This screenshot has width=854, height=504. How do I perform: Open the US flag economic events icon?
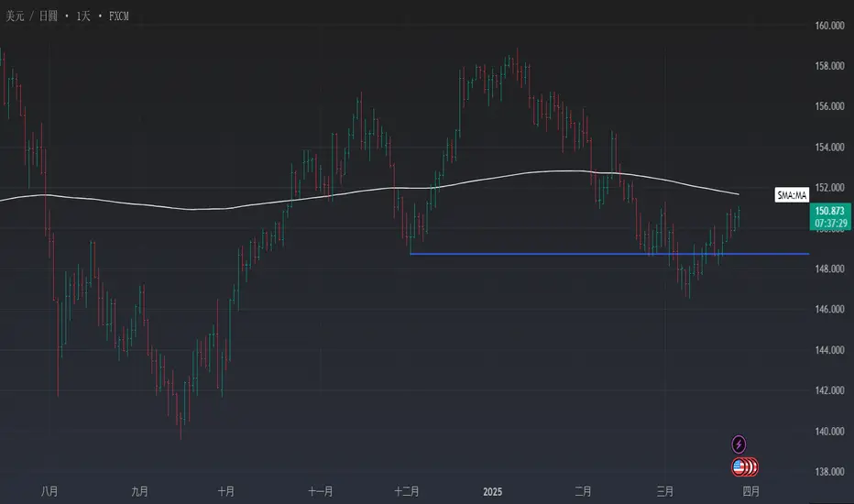coord(739,467)
